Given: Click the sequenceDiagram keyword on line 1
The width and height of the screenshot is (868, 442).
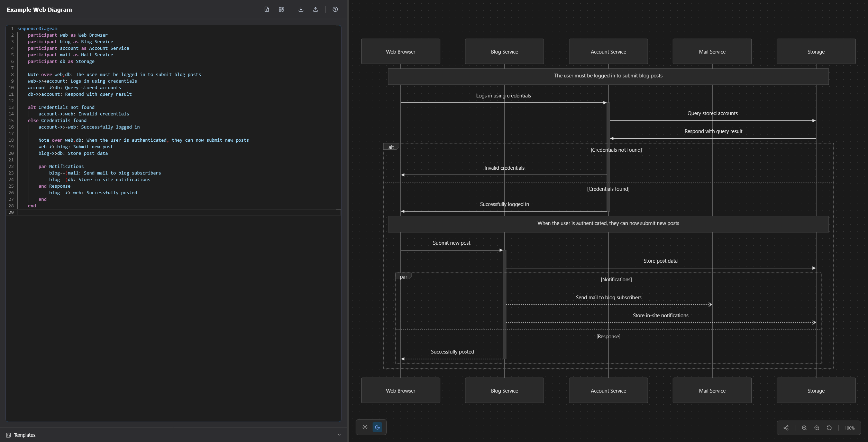Looking at the screenshot, I should [x=37, y=28].
